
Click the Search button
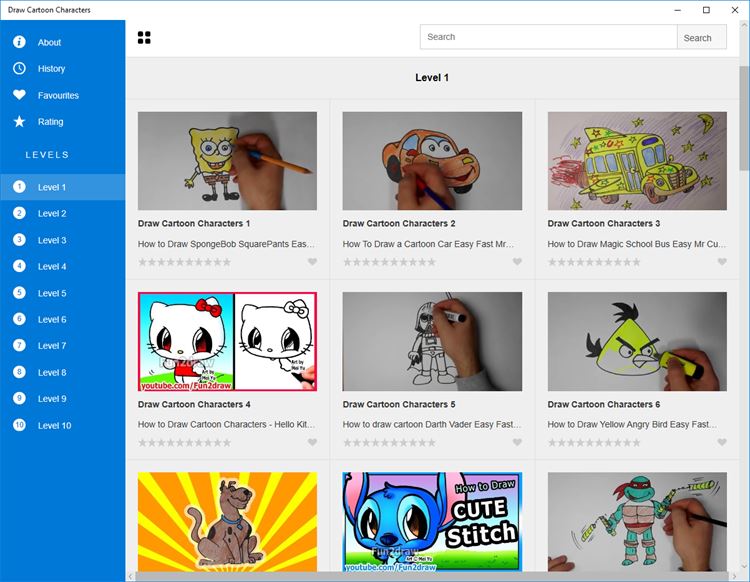pos(702,37)
